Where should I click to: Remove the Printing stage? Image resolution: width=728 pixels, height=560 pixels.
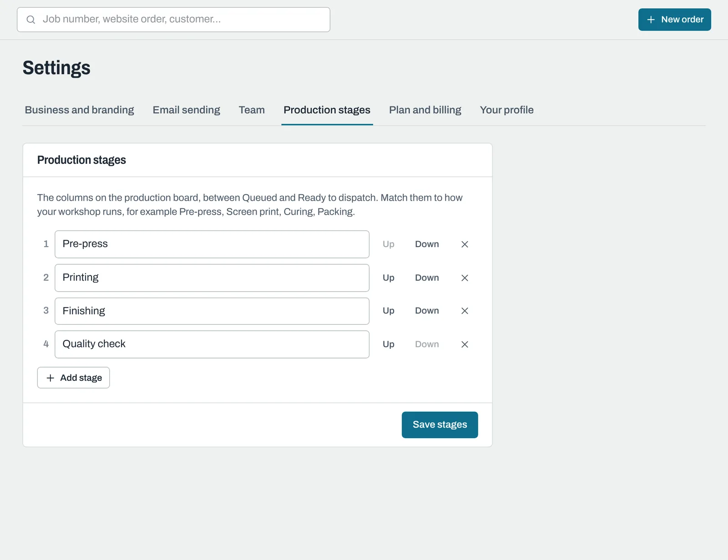[465, 278]
